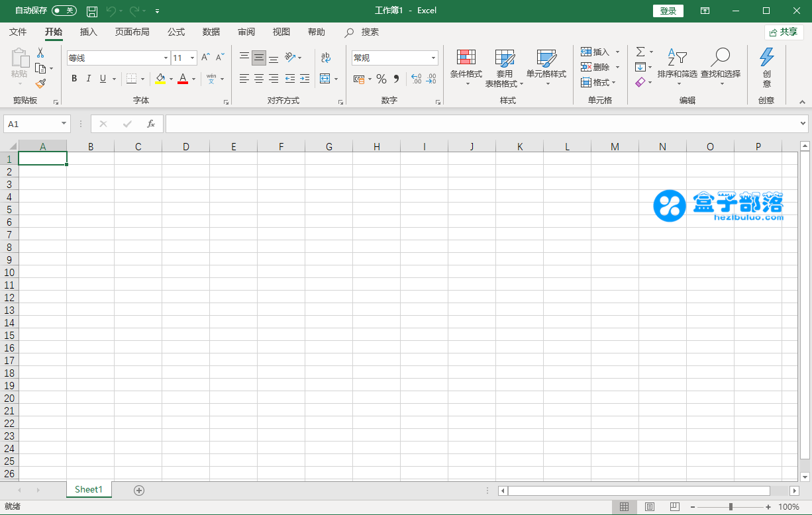Click Insert Function fx icon
The image size is (812, 515).
pyautogui.click(x=151, y=124)
